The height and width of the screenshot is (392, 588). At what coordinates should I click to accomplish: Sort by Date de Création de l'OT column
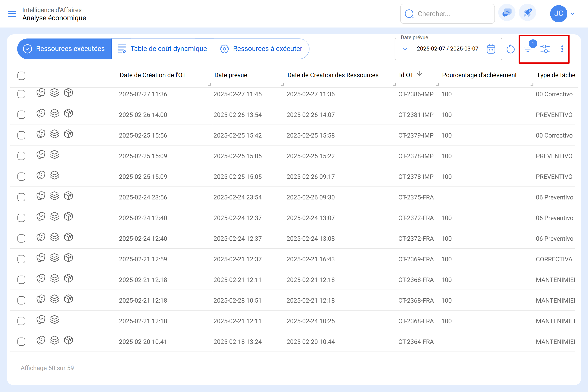pos(153,75)
